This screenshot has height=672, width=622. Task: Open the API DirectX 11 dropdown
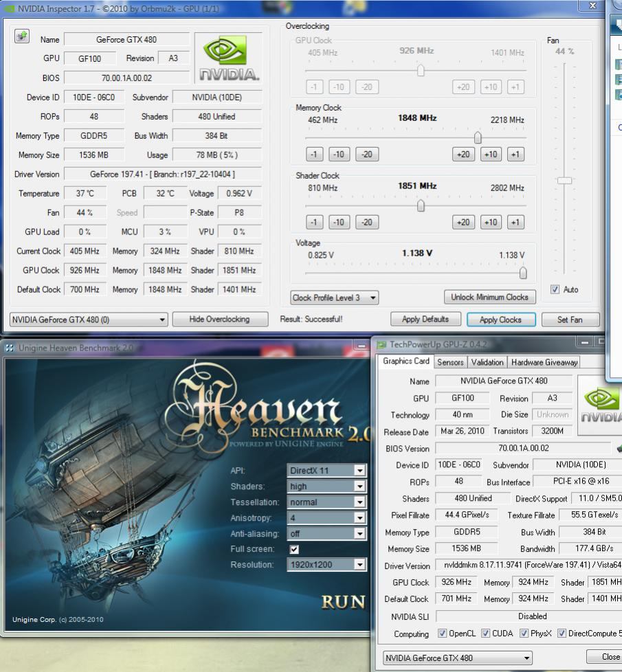click(x=326, y=471)
